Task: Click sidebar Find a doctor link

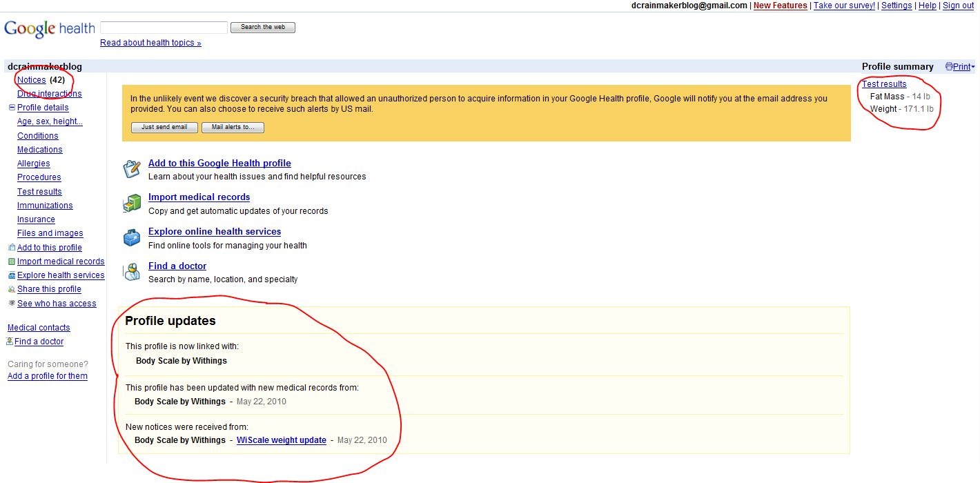Action: tap(39, 342)
